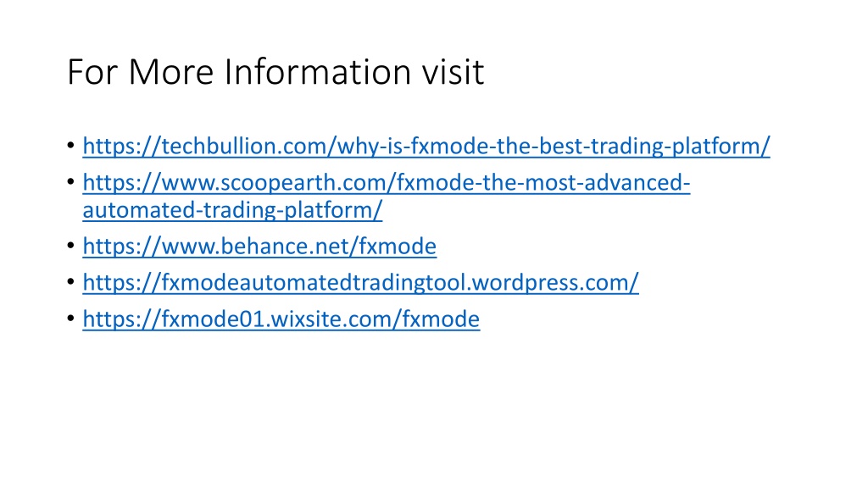Select the bullet before the behance link
This screenshot has height=488, width=868.
pyautogui.click(x=71, y=246)
